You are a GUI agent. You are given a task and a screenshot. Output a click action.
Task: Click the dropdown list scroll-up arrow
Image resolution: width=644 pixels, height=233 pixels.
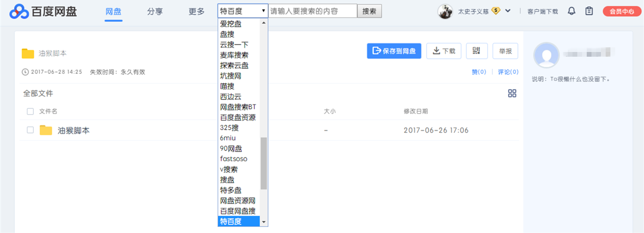[264, 22]
